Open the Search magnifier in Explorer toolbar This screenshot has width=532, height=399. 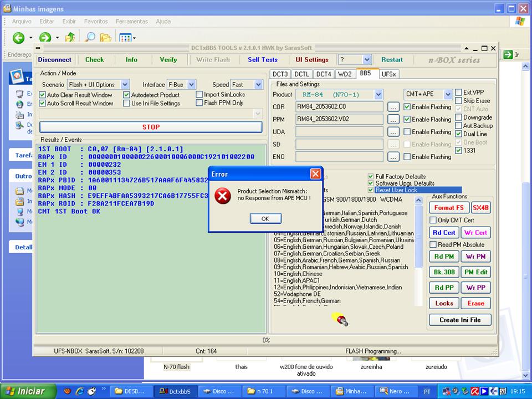point(90,37)
